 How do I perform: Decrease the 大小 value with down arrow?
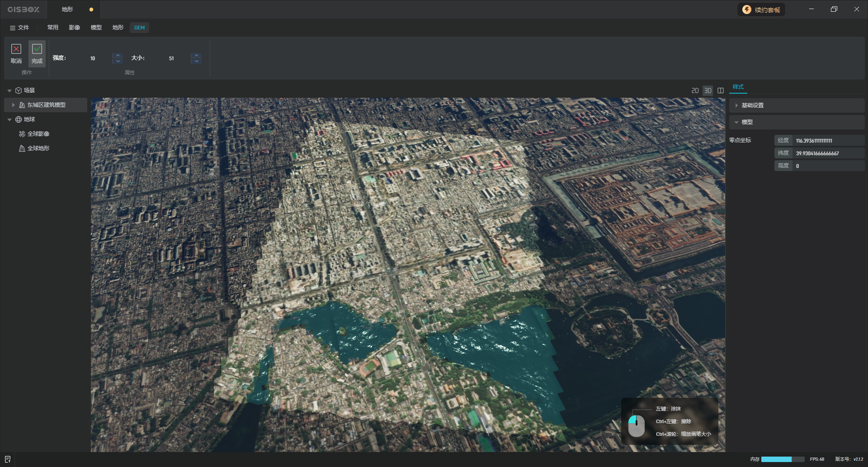pos(196,61)
